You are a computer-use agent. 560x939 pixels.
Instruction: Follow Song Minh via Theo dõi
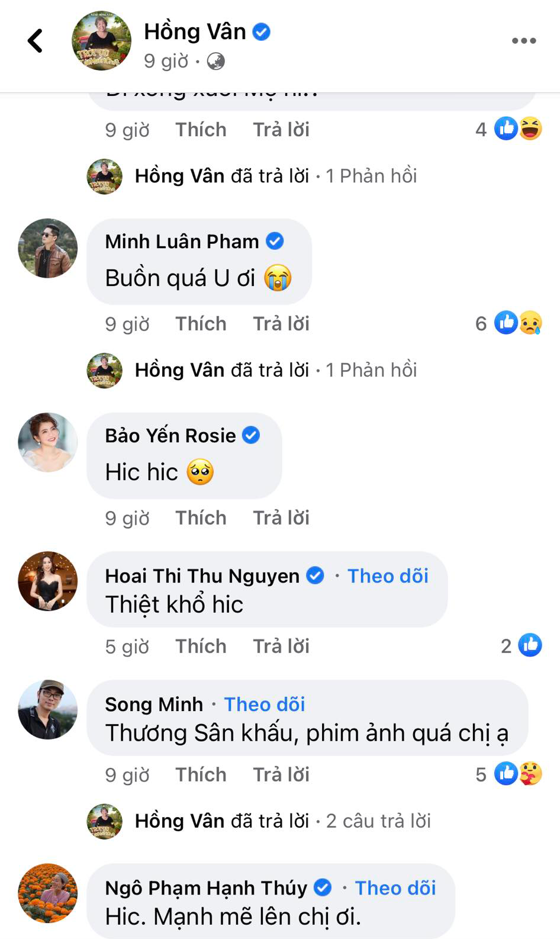click(264, 704)
